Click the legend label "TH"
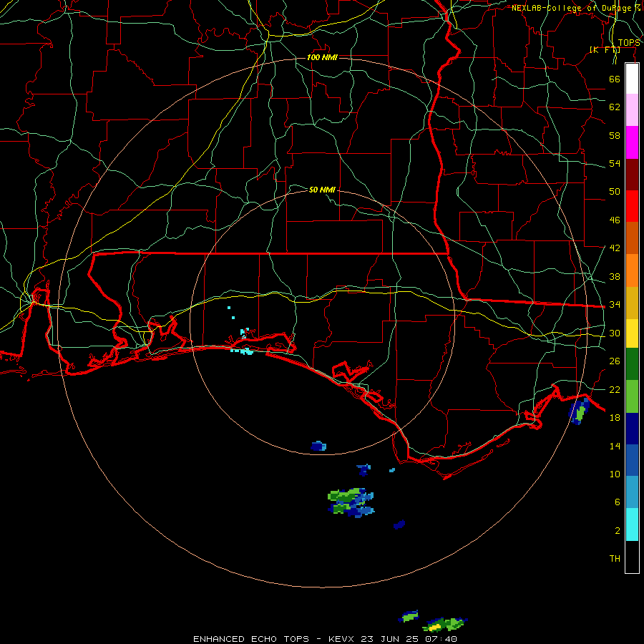This screenshot has width=644, height=644. pyautogui.click(x=615, y=559)
